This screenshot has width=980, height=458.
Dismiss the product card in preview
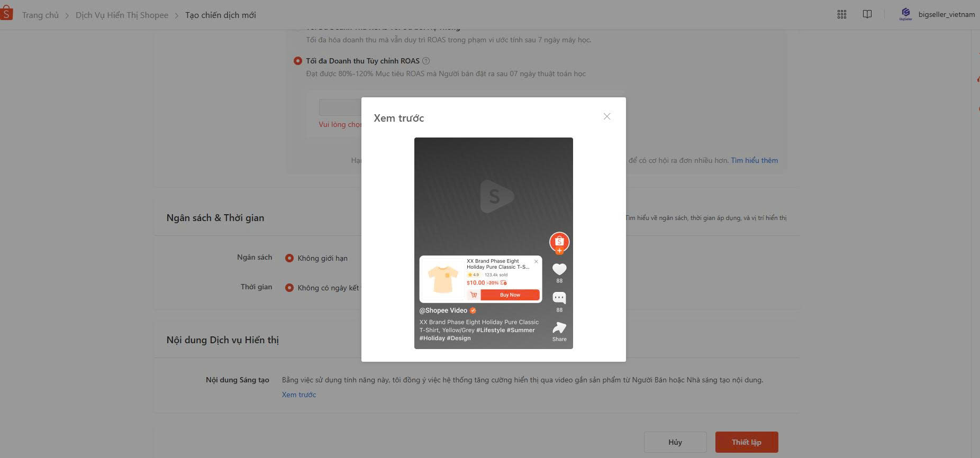tap(536, 261)
